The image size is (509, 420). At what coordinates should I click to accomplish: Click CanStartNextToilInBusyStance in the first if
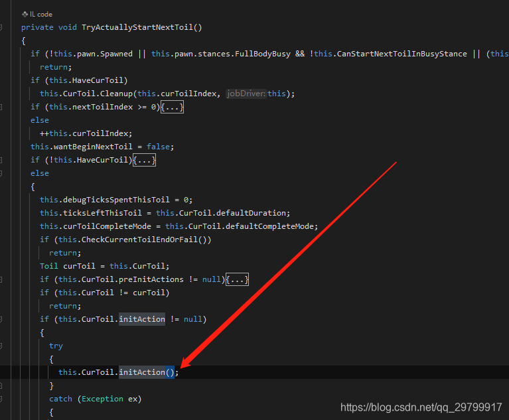(x=402, y=54)
